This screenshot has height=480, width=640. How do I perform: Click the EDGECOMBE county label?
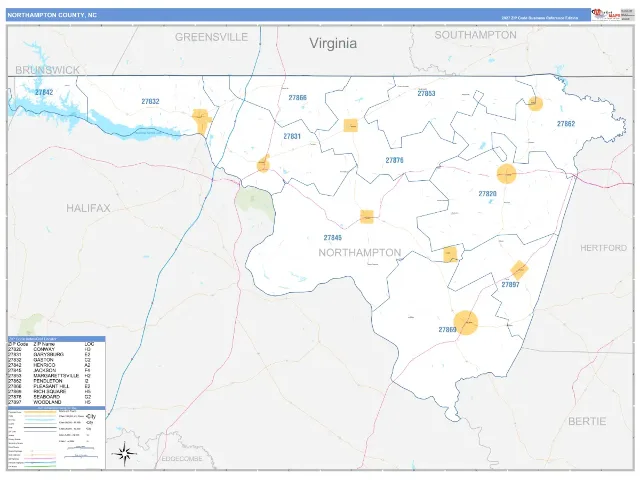(x=182, y=459)
